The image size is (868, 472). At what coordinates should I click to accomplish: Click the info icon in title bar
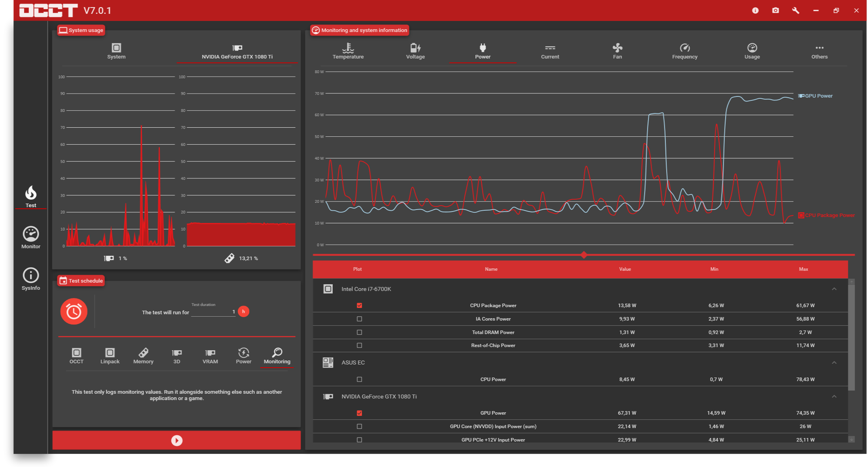pos(755,10)
